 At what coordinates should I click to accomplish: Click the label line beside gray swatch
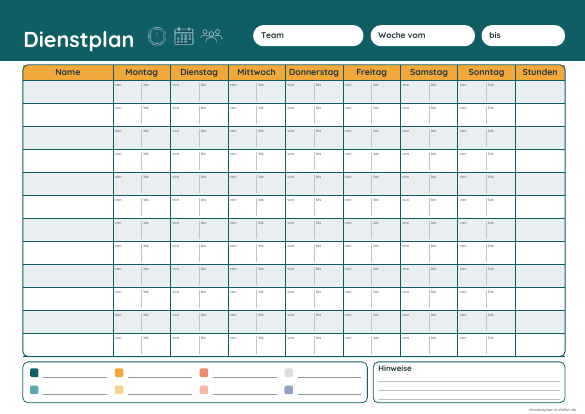pyautogui.click(x=329, y=377)
